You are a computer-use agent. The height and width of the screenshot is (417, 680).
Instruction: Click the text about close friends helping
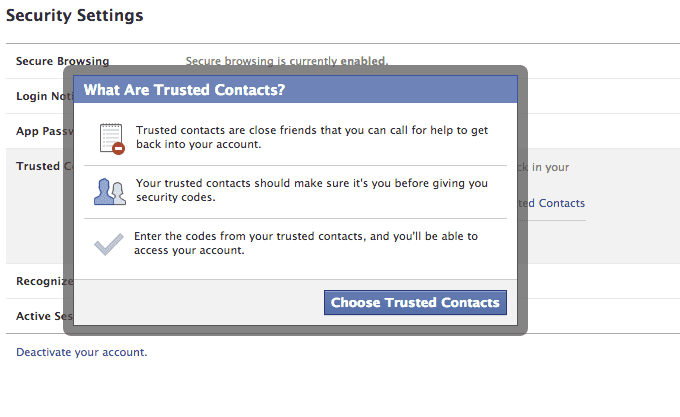(x=312, y=137)
